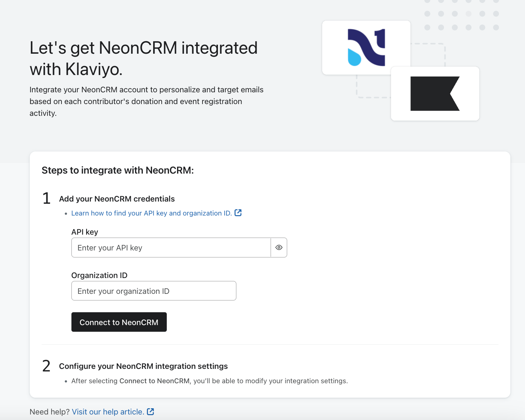
Task: Click the NeonCRM logo card
Action: tap(366, 48)
